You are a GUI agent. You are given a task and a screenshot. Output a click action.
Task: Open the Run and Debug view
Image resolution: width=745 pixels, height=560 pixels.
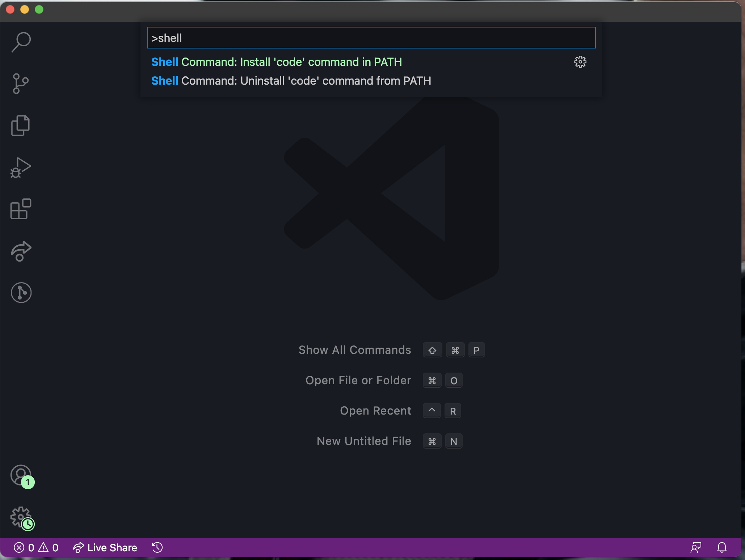tap(20, 167)
